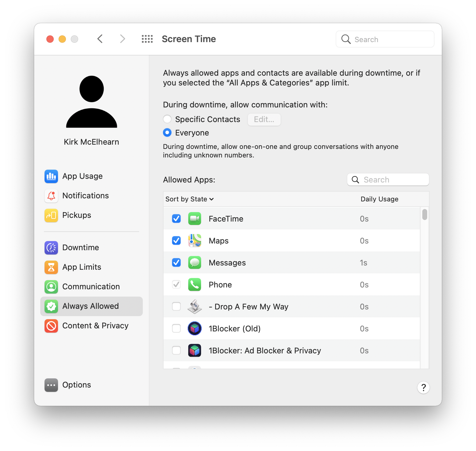Click the Phone app icon
The width and height of the screenshot is (476, 451).
tap(195, 284)
